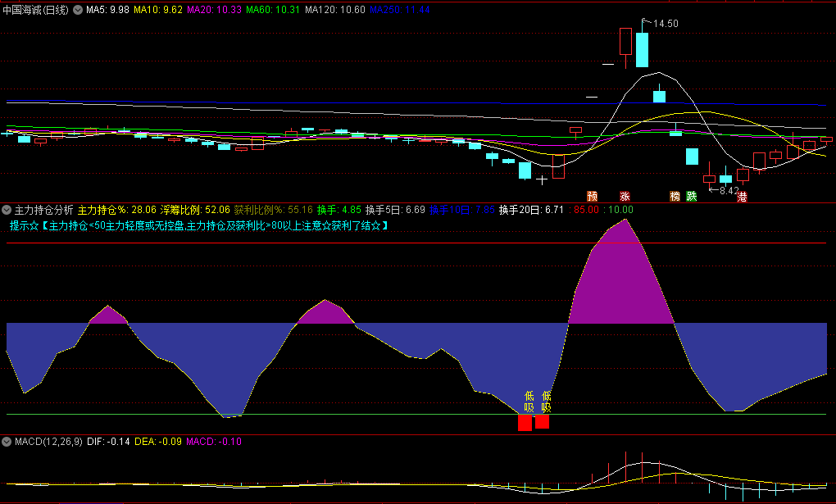Click the red 85.00 threshold value
This screenshot has width=836, height=504.
click(584, 210)
